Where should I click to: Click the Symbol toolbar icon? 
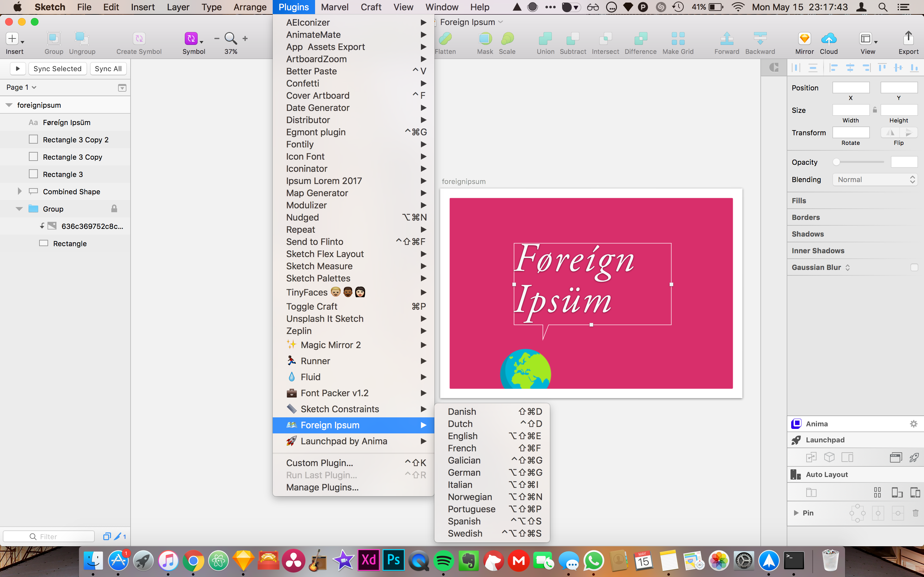tap(191, 38)
